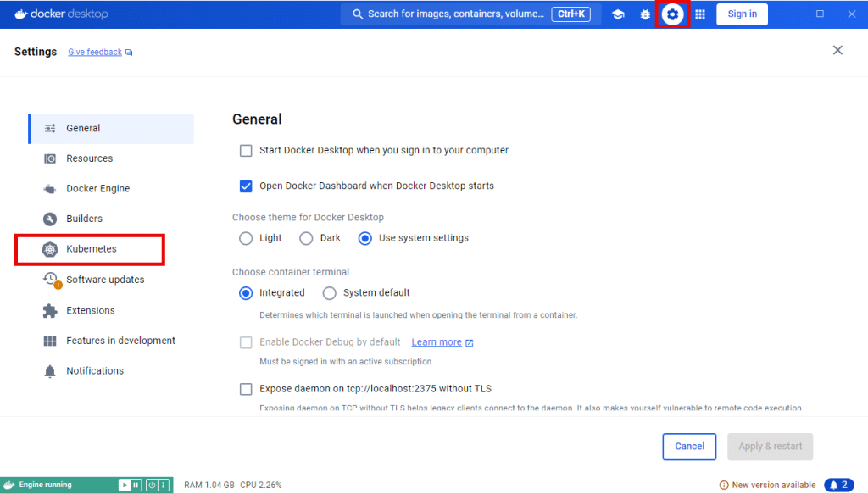This screenshot has width=868, height=494.
Task: Pause the Docker engine
Action: (x=136, y=485)
